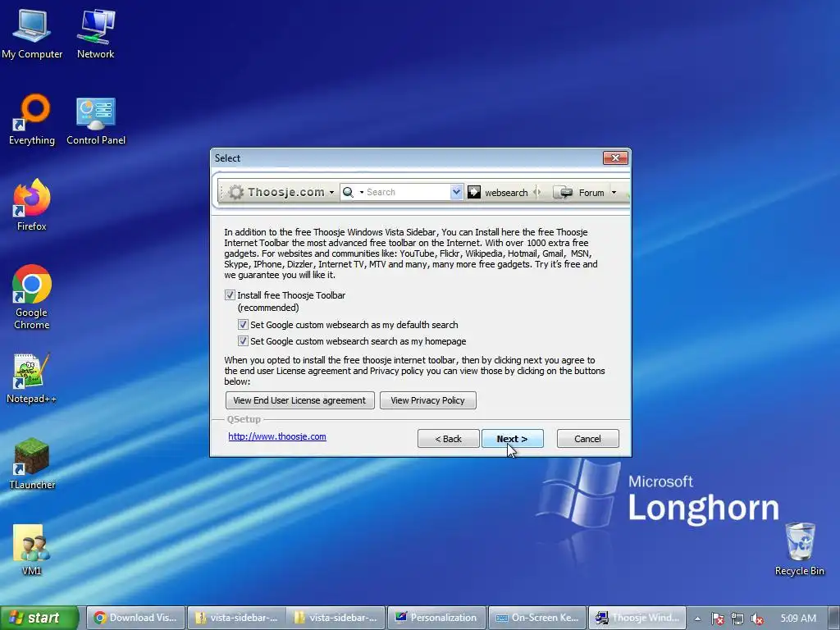This screenshot has width=840, height=630.
Task: Switch to first vista-sidebar taskbar item
Action: coord(235,619)
